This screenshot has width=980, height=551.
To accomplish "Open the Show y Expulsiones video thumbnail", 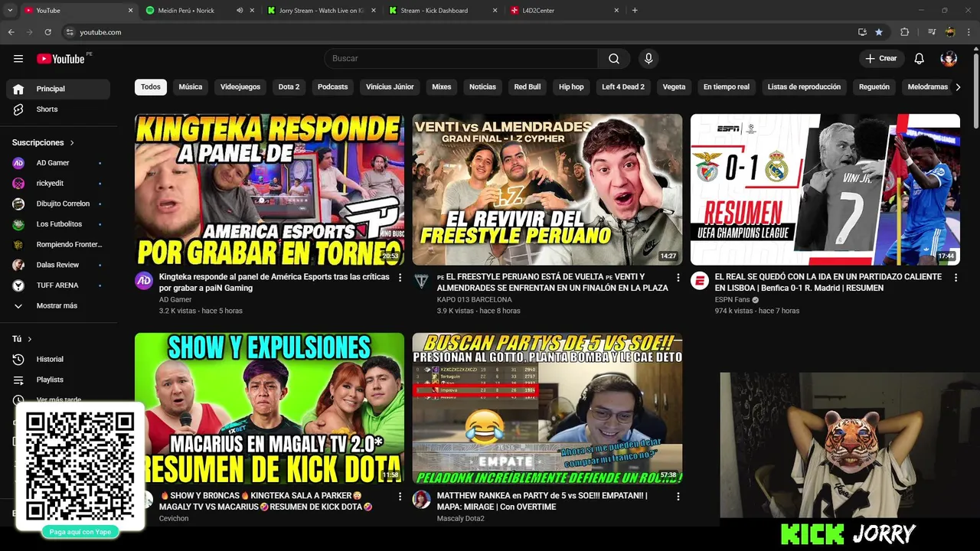I will pos(269,408).
